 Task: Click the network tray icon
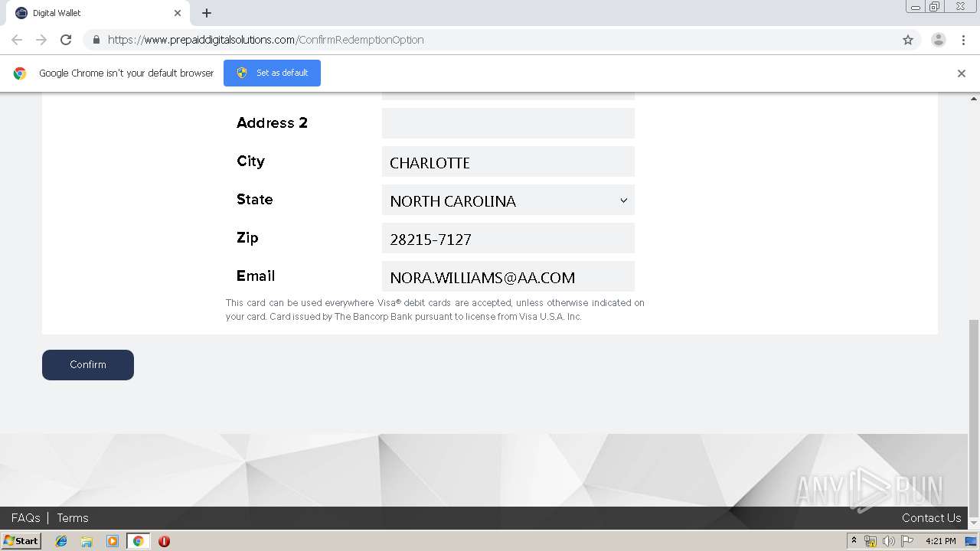coord(871,541)
